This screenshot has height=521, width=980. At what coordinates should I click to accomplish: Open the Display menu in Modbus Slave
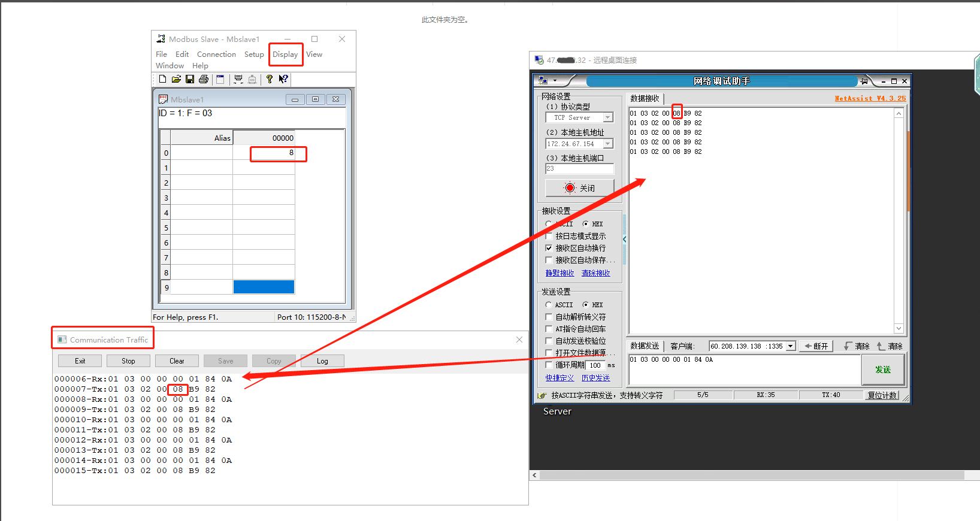coord(285,54)
